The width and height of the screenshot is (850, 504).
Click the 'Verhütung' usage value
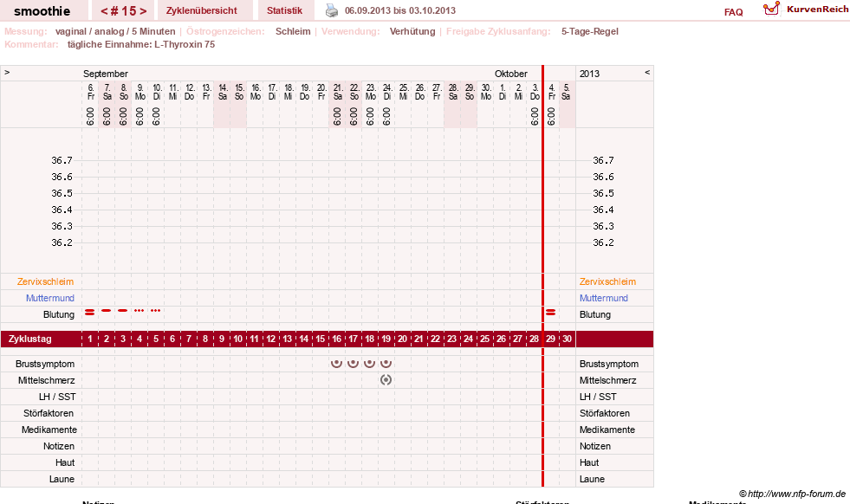coord(412,31)
